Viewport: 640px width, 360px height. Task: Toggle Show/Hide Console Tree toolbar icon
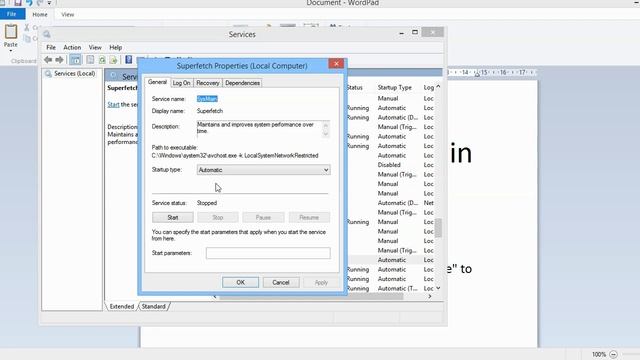[x=75, y=60]
